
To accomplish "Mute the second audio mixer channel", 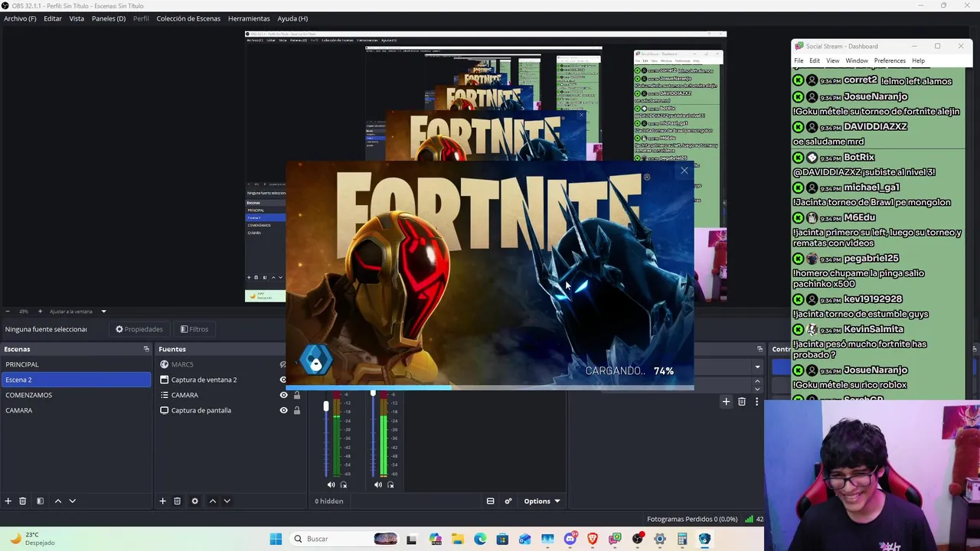I will (377, 484).
